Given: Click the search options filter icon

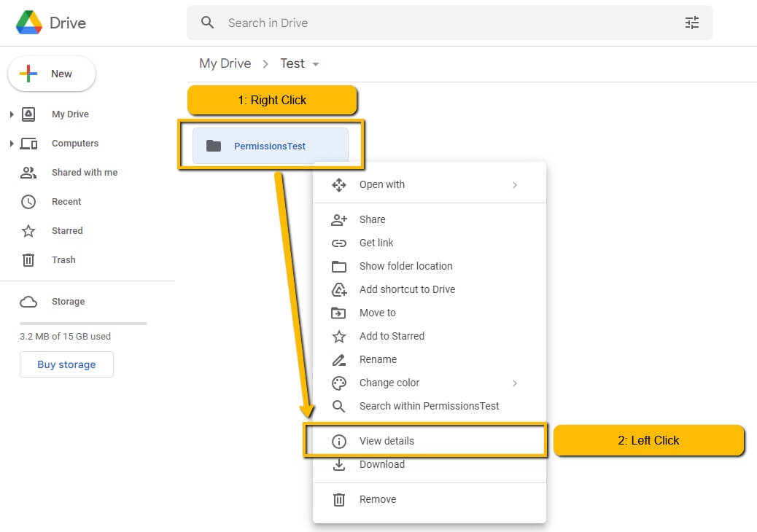Looking at the screenshot, I should [x=691, y=23].
